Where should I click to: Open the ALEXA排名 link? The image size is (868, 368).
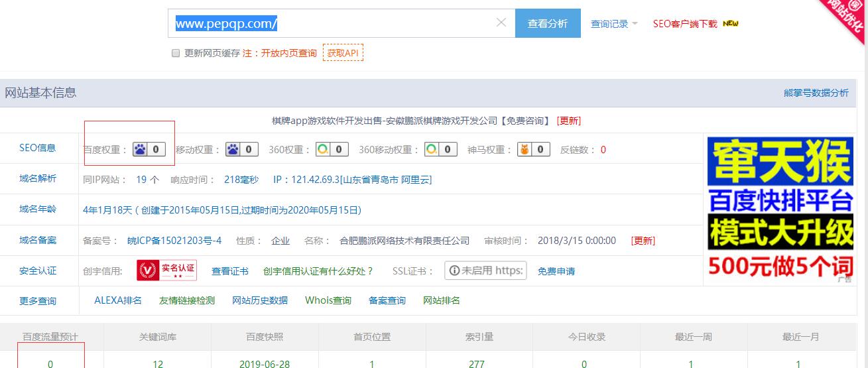click(x=118, y=300)
